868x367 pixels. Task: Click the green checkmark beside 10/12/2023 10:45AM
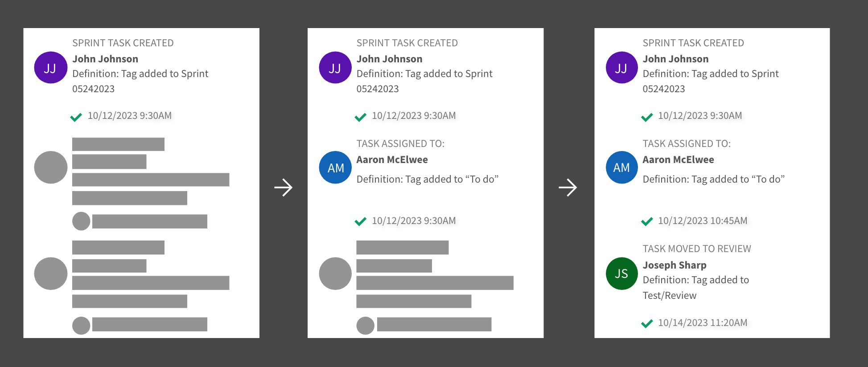click(x=646, y=221)
